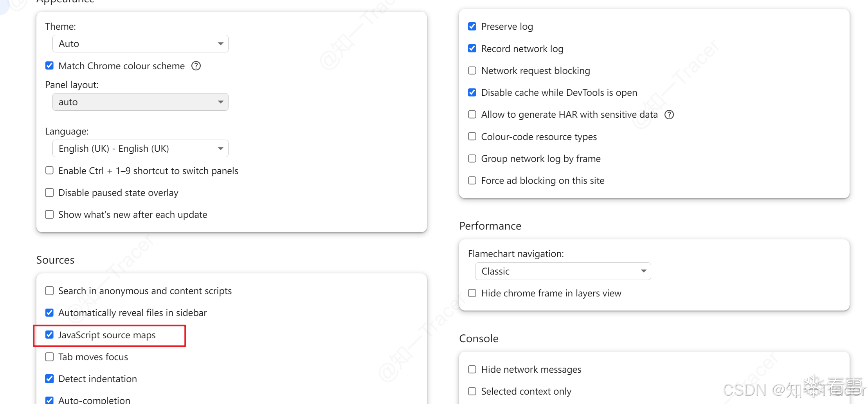Open the Theme dropdown set to Auto
Image resolution: width=868 pixels, height=404 pixels.
tap(140, 44)
